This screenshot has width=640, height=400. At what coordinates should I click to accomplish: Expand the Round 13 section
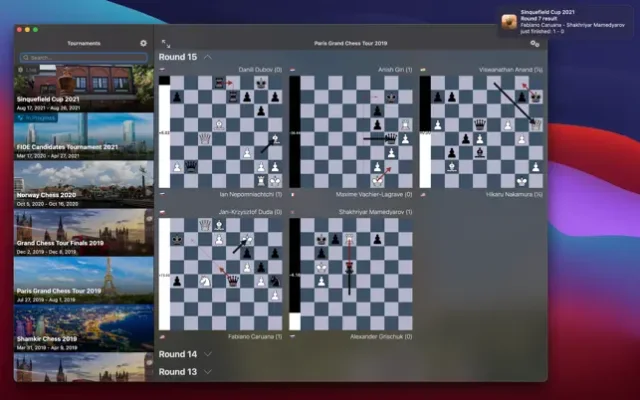pyautogui.click(x=208, y=372)
